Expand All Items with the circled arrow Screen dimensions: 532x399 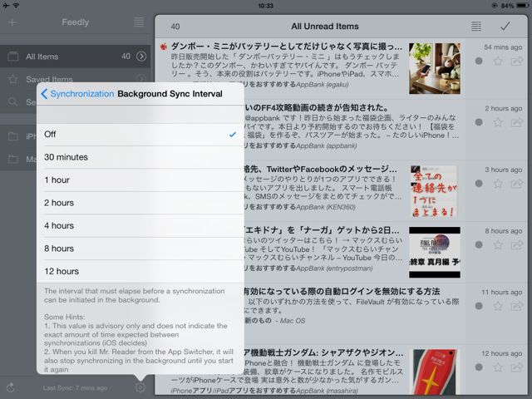point(141,57)
